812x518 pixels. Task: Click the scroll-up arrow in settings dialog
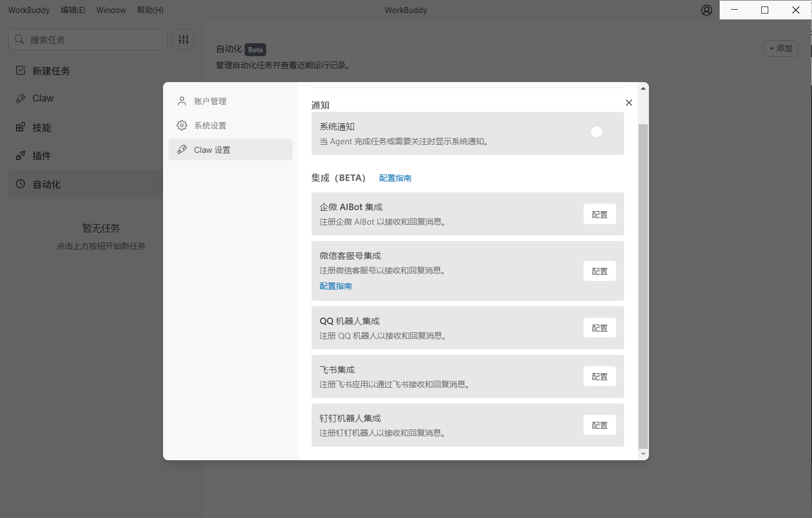[x=643, y=89]
